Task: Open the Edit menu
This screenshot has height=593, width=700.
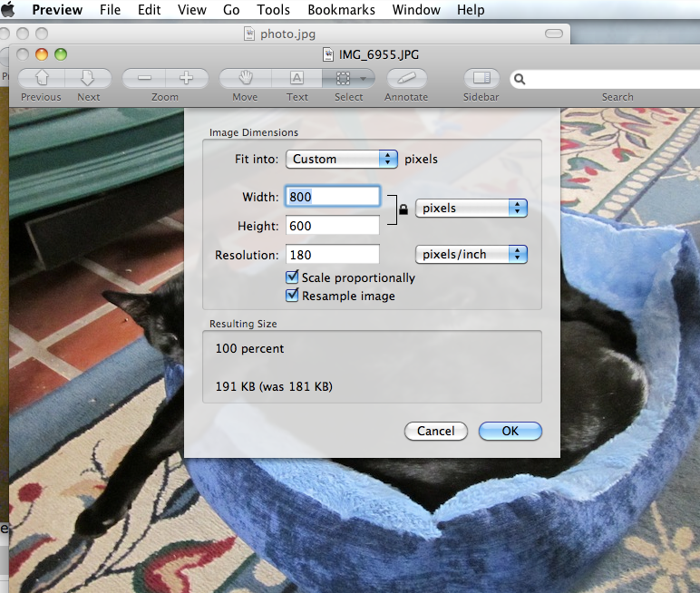Action: pos(149,10)
